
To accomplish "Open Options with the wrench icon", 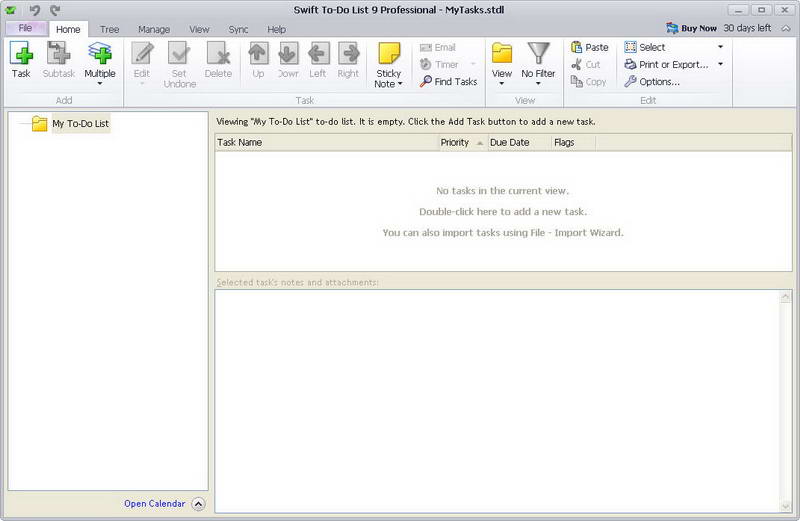I will pos(630,82).
